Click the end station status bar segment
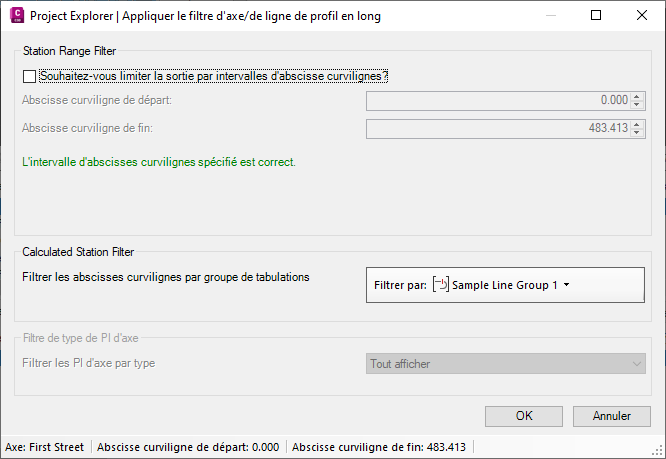This screenshot has height=459, width=666. tap(379, 447)
